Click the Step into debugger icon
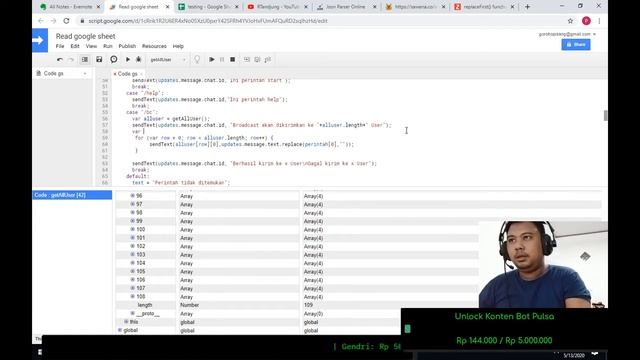Image resolution: width=640 pixels, height=360 pixels. (x=247, y=60)
